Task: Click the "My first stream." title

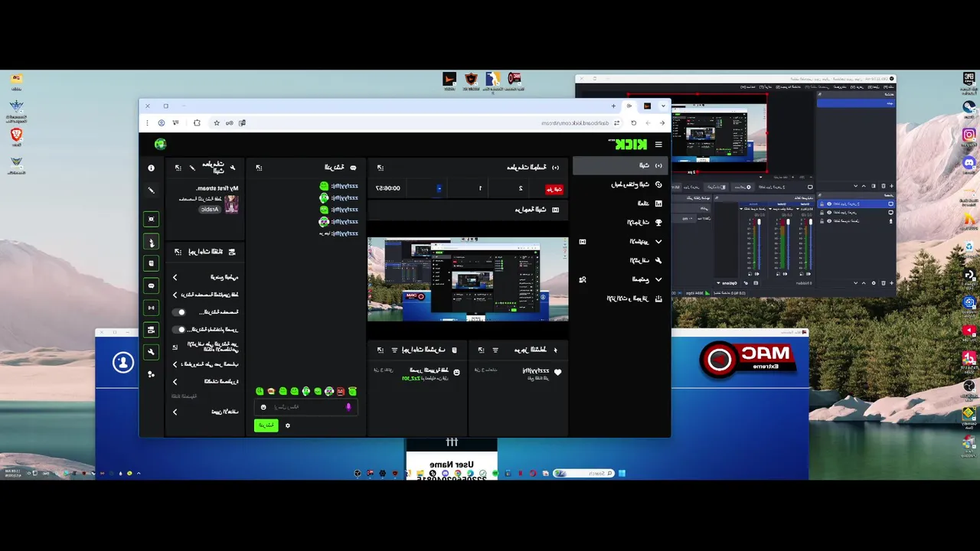Action: [x=217, y=188]
